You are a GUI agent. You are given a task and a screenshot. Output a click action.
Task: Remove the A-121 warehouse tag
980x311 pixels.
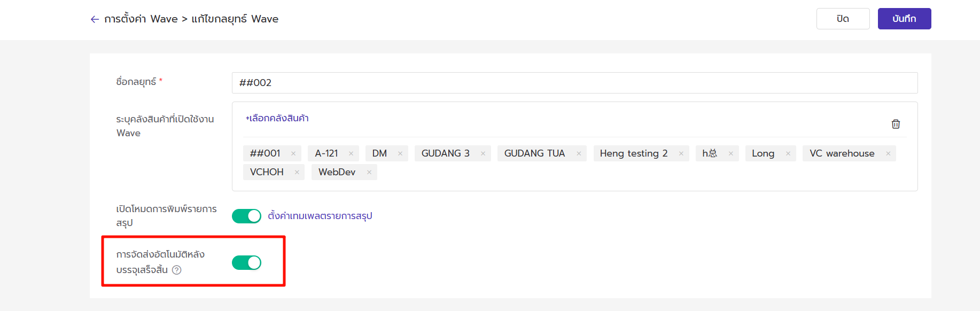(351, 153)
